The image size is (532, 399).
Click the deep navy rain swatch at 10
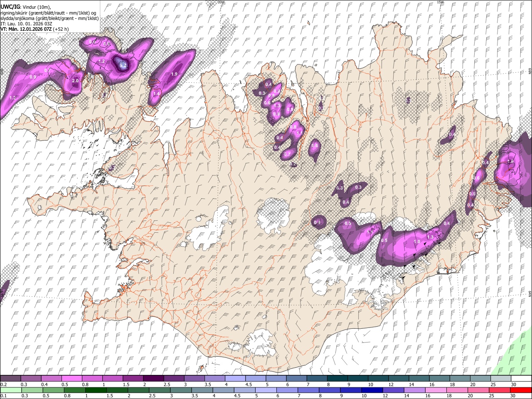[372, 390]
